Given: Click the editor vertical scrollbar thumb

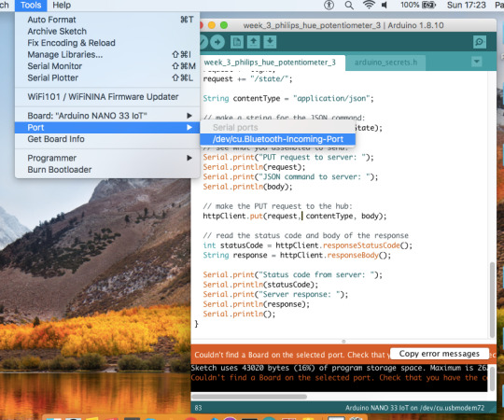Looking at the screenshot, I should coord(493,300).
